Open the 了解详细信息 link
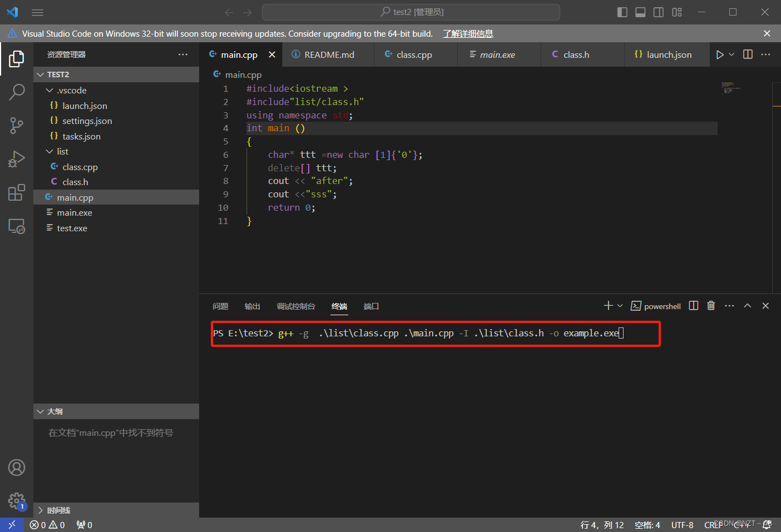The image size is (781, 532). [468, 34]
